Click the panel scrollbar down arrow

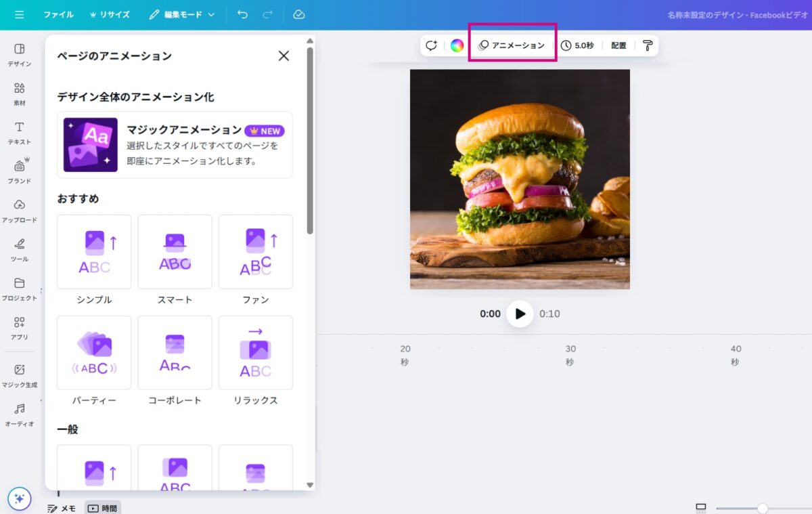(x=310, y=485)
